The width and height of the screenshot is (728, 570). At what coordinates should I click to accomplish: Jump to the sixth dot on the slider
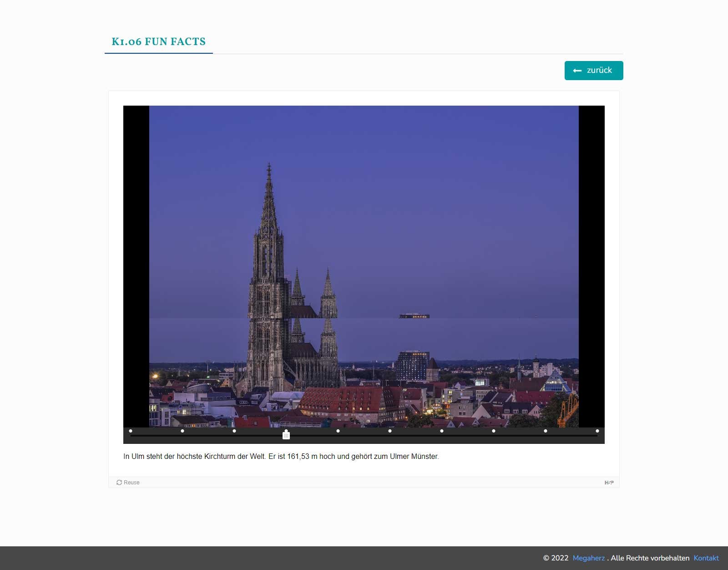coord(390,431)
